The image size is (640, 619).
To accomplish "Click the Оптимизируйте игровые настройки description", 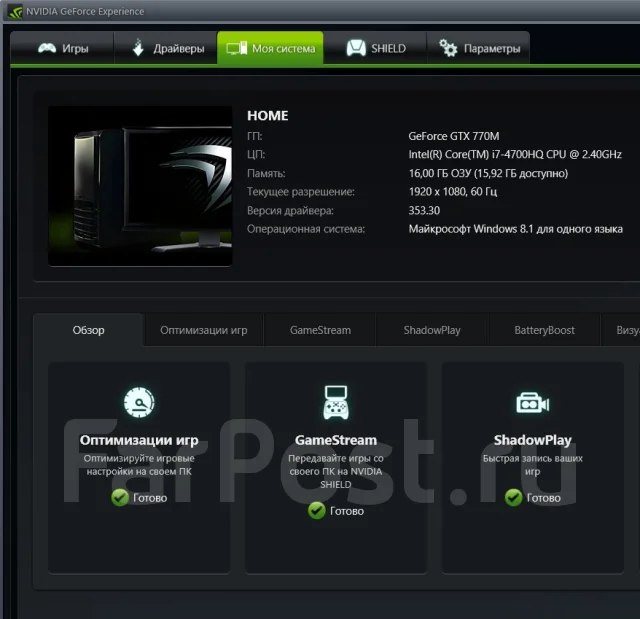I will 139,465.
